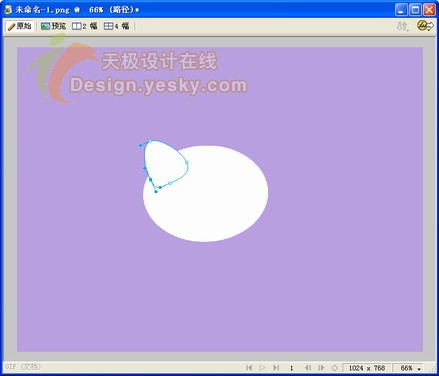Screen dimensions: 439x376
Task: Maximize the document window
Action: point(415,10)
